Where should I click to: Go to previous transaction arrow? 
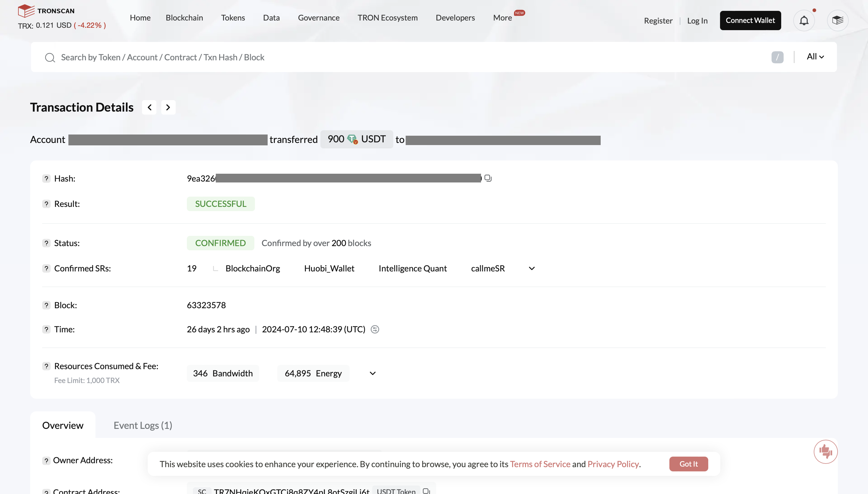point(149,107)
